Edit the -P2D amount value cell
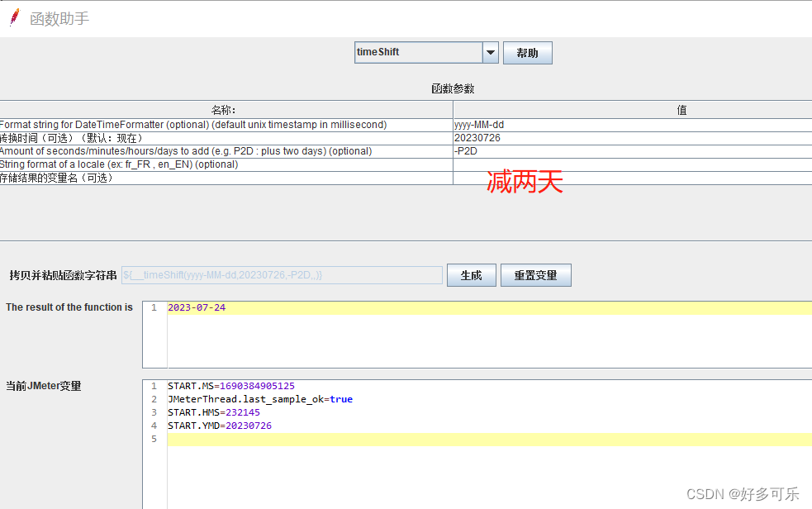This screenshot has width=812, height=509. 632,151
